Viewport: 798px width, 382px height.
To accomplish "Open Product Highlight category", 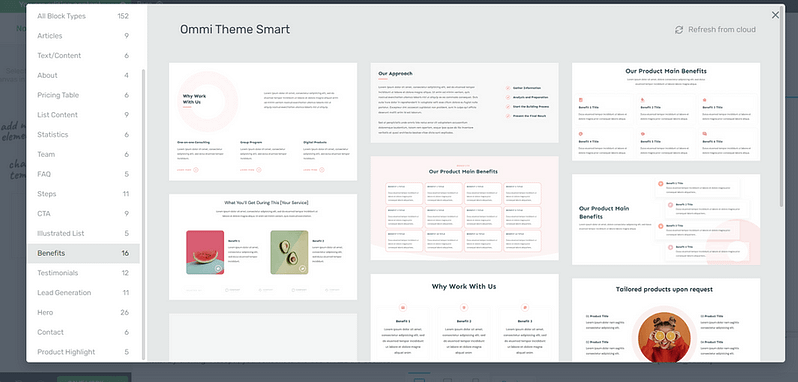I will [83, 352].
